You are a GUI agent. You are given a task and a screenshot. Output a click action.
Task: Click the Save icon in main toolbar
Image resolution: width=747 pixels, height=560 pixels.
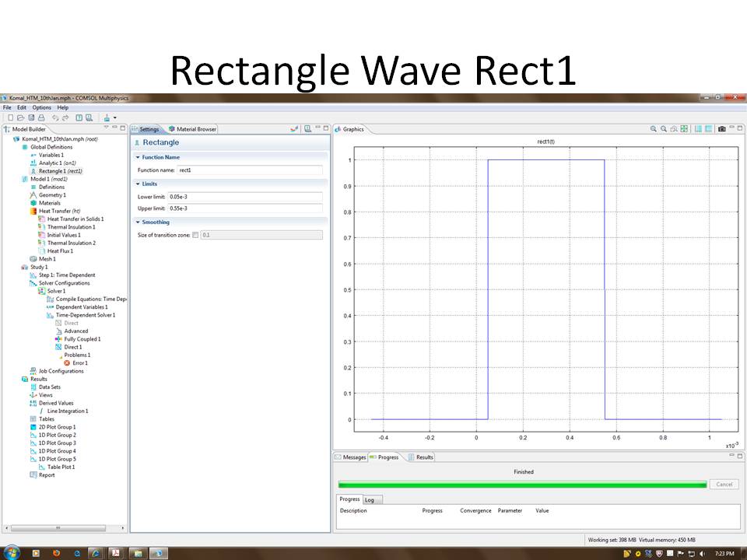click(x=30, y=117)
